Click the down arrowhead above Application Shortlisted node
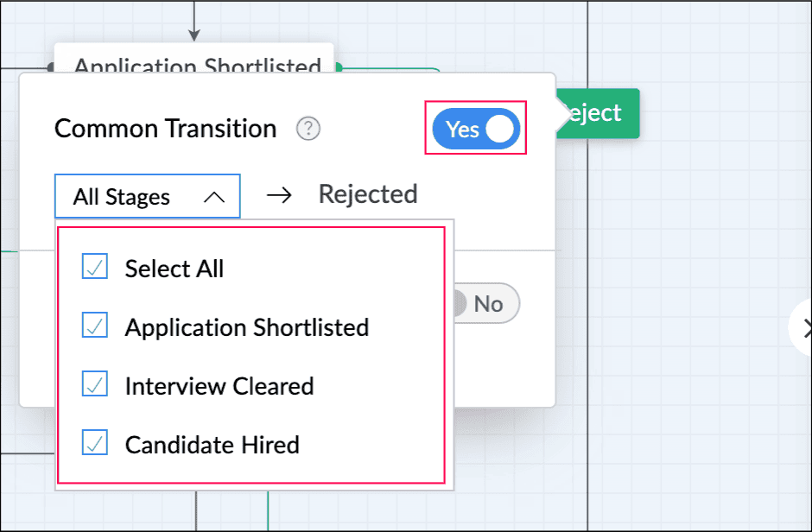This screenshot has height=532, width=812. tap(194, 35)
